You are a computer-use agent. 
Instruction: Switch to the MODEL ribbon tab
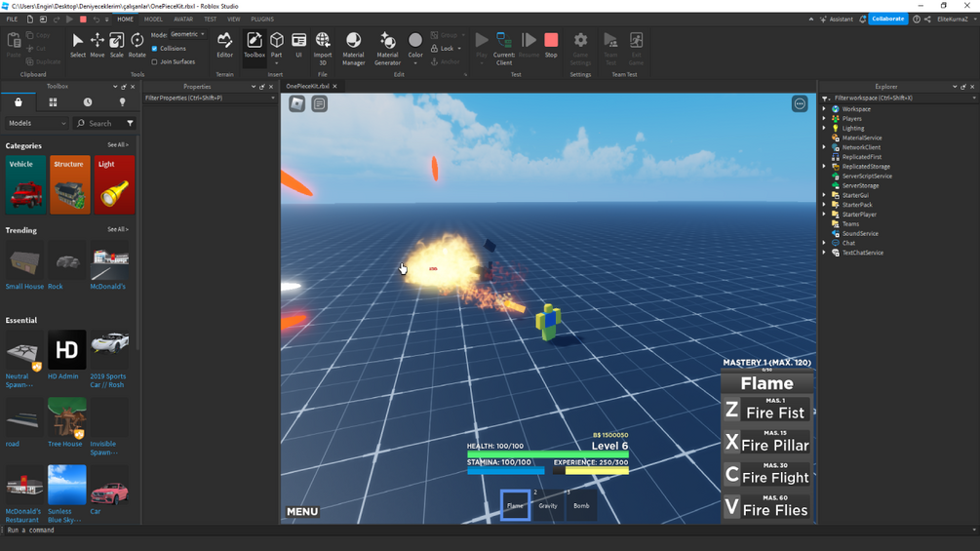point(153,20)
